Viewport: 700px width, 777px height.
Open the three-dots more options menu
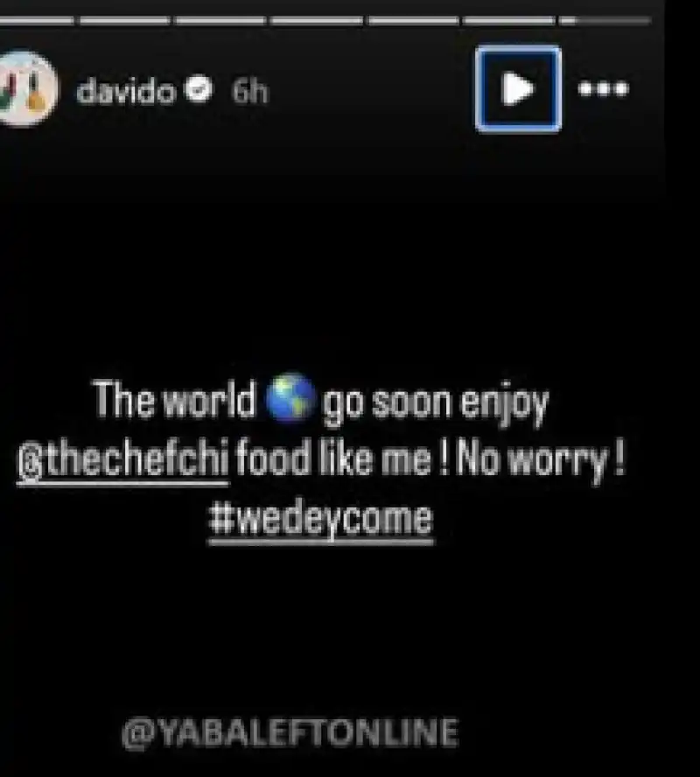[604, 89]
